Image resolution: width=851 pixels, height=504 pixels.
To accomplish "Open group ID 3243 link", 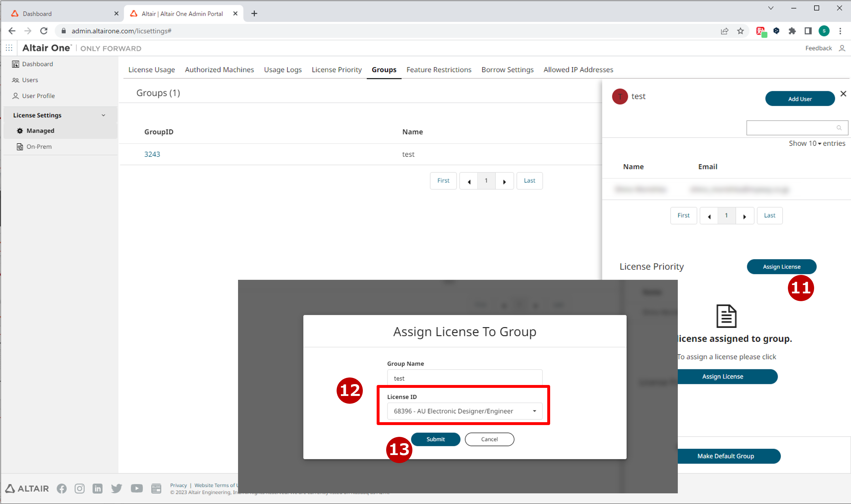I will 152,154.
